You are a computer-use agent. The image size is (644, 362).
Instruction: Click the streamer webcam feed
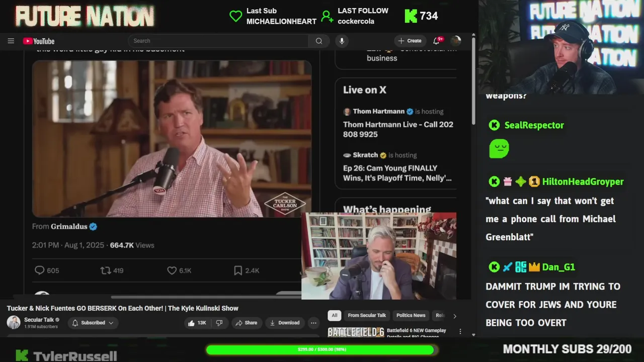point(561,47)
